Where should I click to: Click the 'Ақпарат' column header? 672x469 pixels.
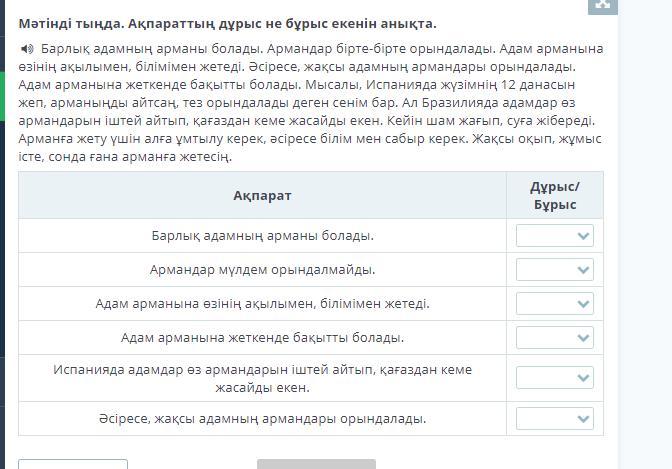click(x=262, y=196)
